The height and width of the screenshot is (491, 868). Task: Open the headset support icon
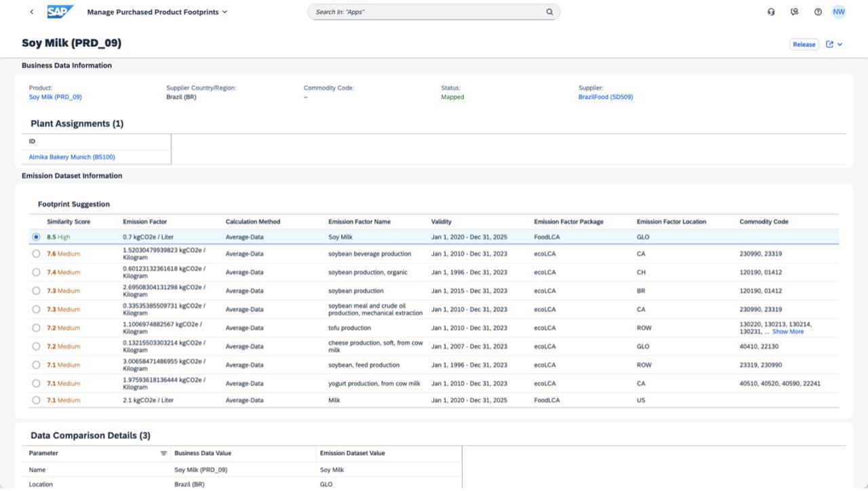coord(771,12)
